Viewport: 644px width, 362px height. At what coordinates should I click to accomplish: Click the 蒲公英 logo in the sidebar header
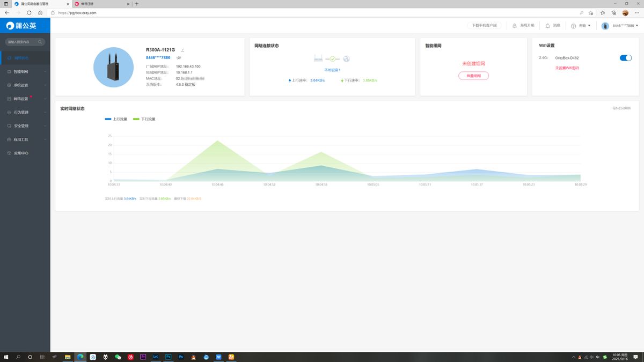(21, 25)
